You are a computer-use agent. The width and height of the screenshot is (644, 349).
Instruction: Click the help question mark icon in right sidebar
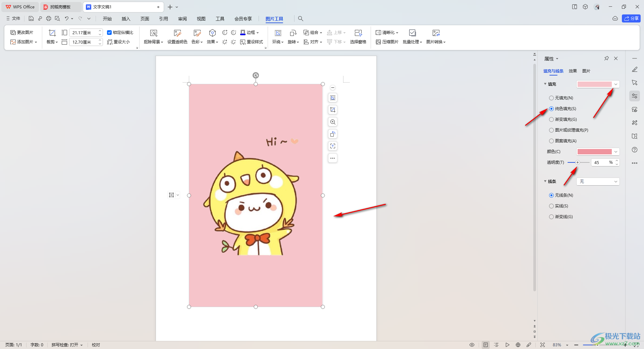pos(635,150)
